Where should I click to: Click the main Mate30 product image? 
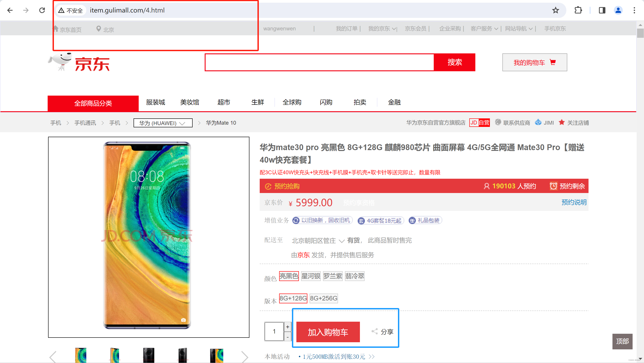point(149,237)
